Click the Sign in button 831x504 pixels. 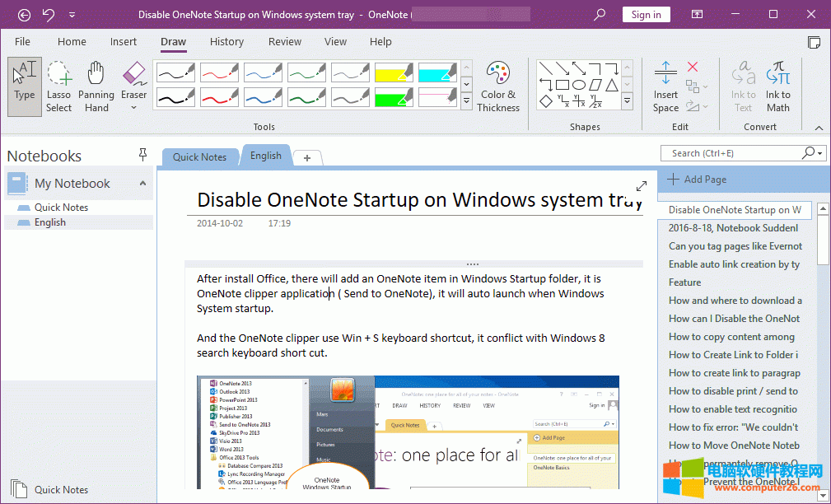point(646,14)
